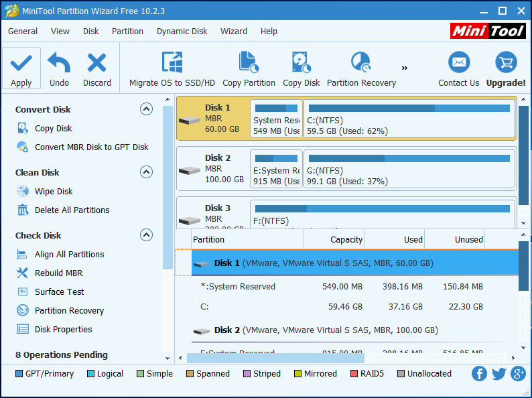This screenshot has height=398, width=532.
Task: Click the left sidebar scroll up arrow
Action: click(168, 99)
